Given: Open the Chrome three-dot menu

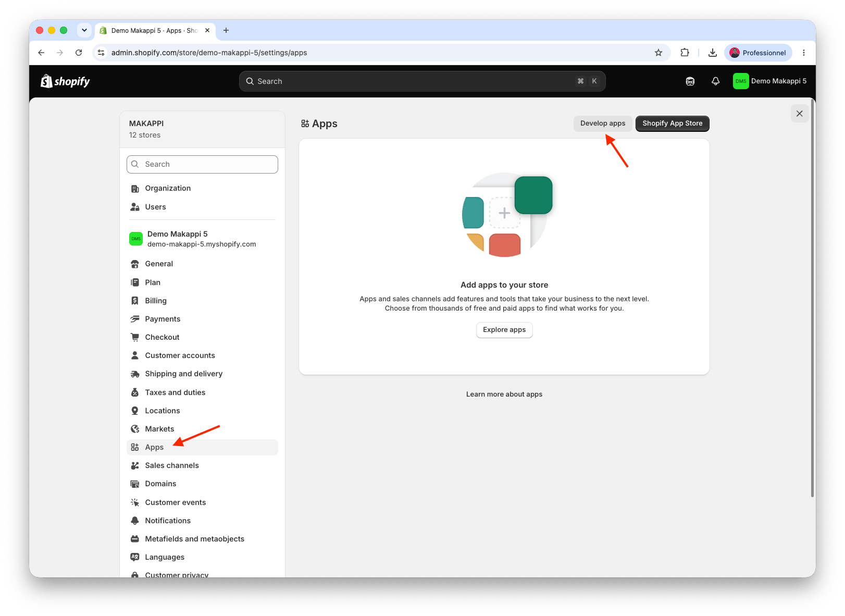Looking at the screenshot, I should pyautogui.click(x=804, y=53).
